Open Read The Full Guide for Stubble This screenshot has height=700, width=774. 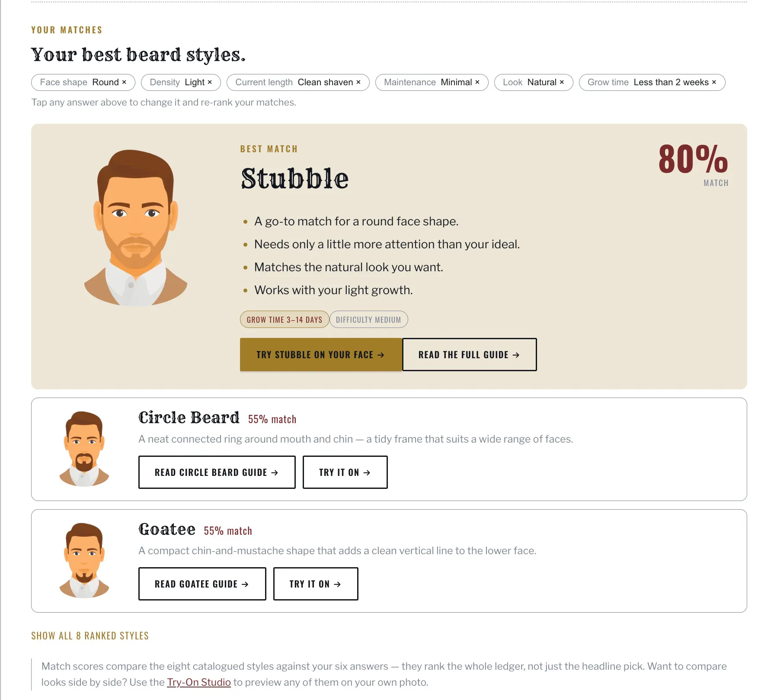470,355
